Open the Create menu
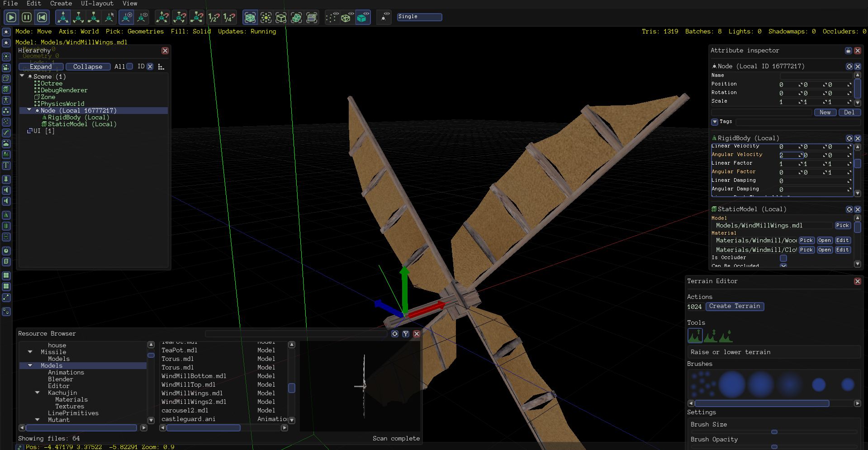The width and height of the screenshot is (868, 450). tap(61, 3)
